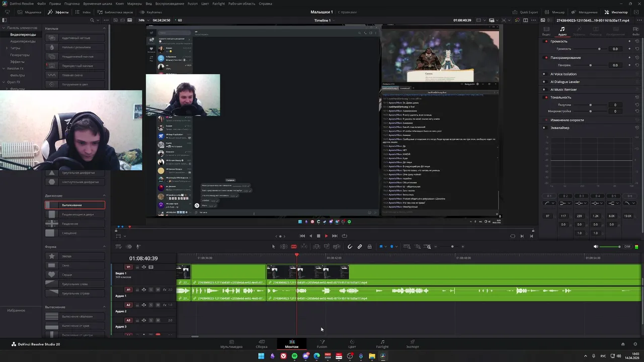The image size is (644, 362).
Task: Toggle position lock padlock icon
Action: tap(369, 246)
